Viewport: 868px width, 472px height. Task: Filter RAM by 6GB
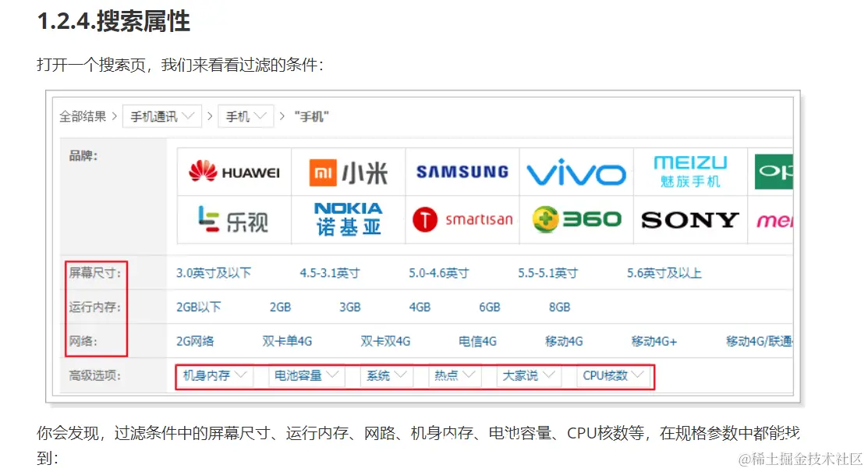tap(489, 307)
